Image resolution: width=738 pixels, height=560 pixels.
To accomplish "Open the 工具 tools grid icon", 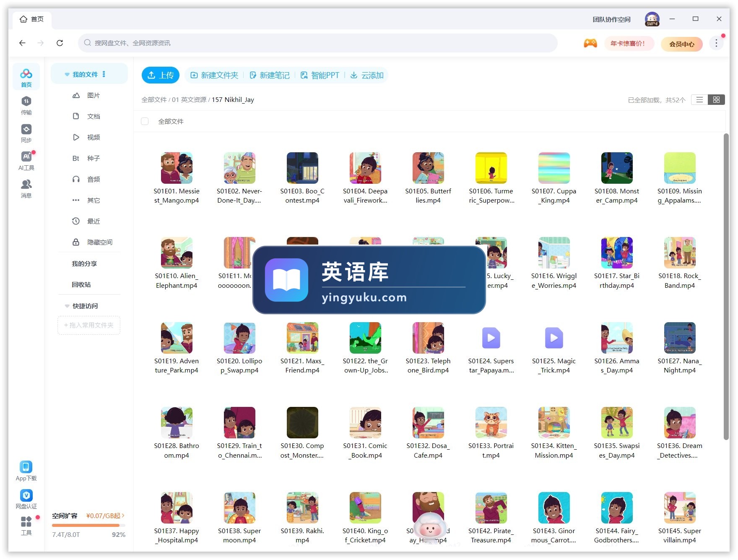I will tap(26, 526).
